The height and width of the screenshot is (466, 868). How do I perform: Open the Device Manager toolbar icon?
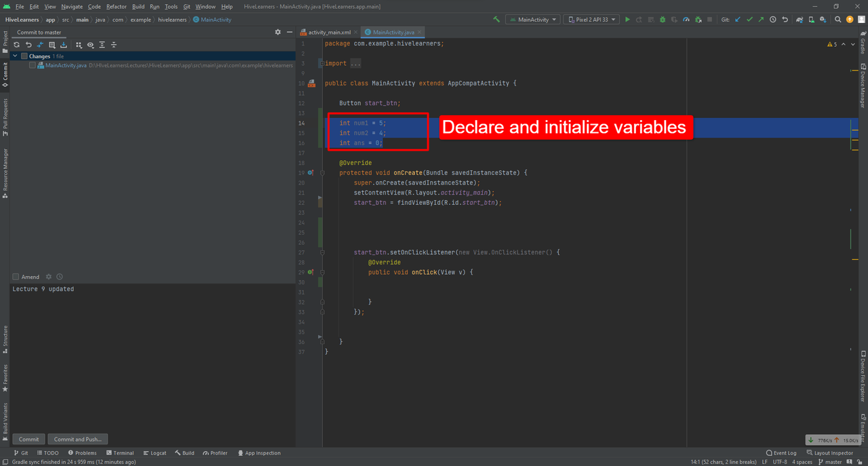tap(811, 20)
